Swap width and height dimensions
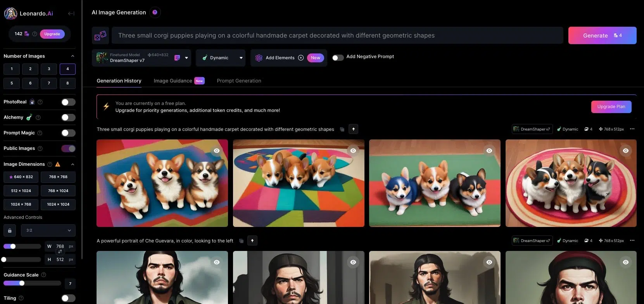Screen dimensions: 644x304 60,252
